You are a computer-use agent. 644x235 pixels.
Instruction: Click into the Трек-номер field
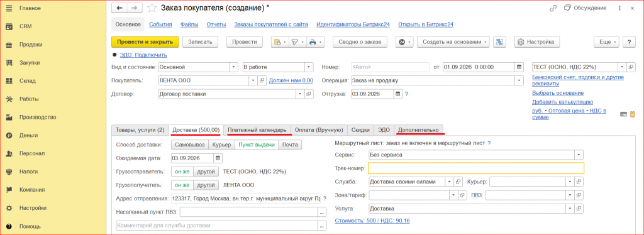[x=475, y=168]
